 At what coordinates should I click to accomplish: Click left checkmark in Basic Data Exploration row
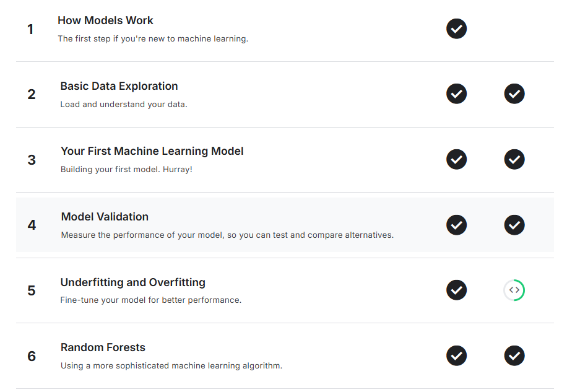click(456, 94)
